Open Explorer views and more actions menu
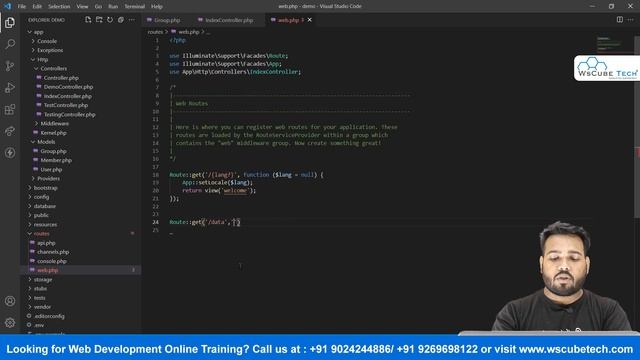Image resolution: width=640 pixels, height=360 pixels. (x=131, y=20)
